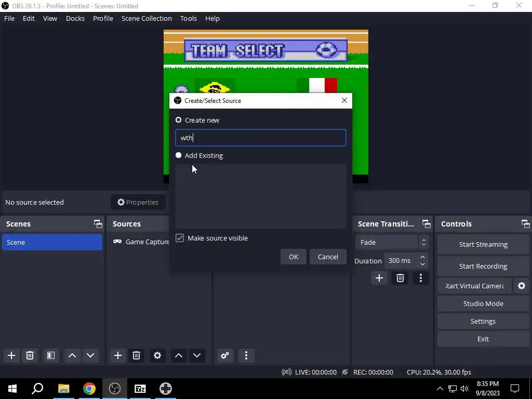Open Windows search from taskbar
Image resolution: width=532 pixels, height=399 pixels.
[37, 389]
